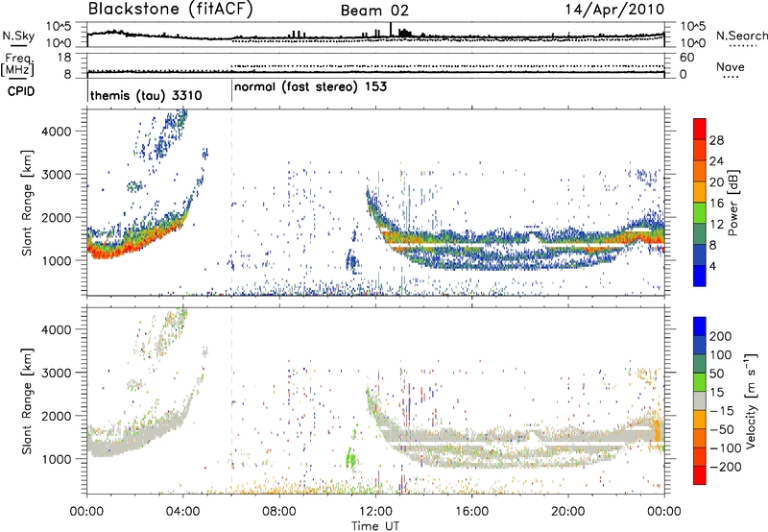Click the red bottom of velocity colorbar
Screen dimensions: 768x532
tap(700, 475)
